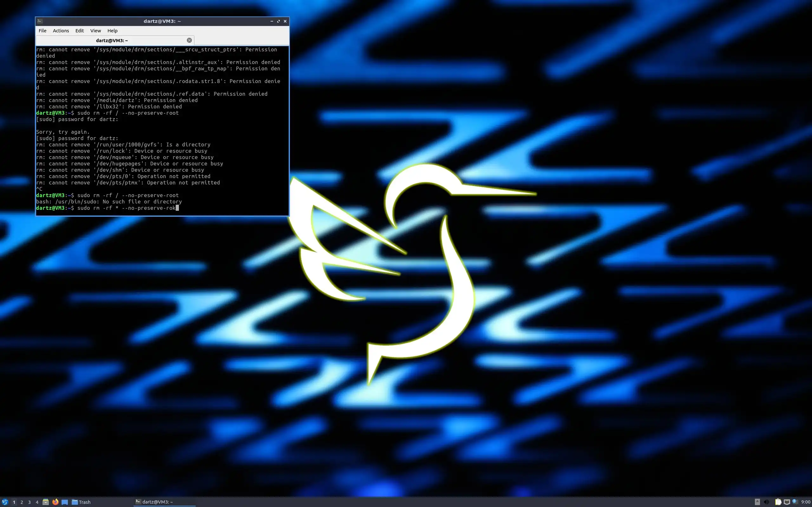The width and height of the screenshot is (812, 507).
Task: Expand the Edit menu
Action: (x=80, y=30)
